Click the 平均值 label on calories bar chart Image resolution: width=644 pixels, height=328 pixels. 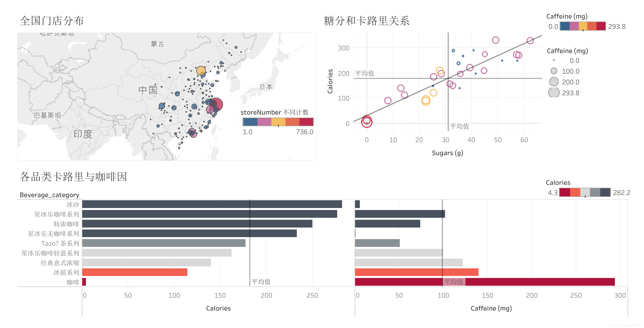[261, 282]
